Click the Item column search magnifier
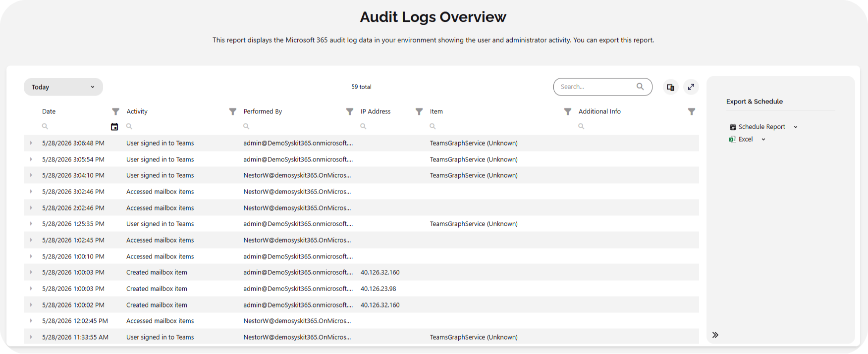 coord(433,126)
